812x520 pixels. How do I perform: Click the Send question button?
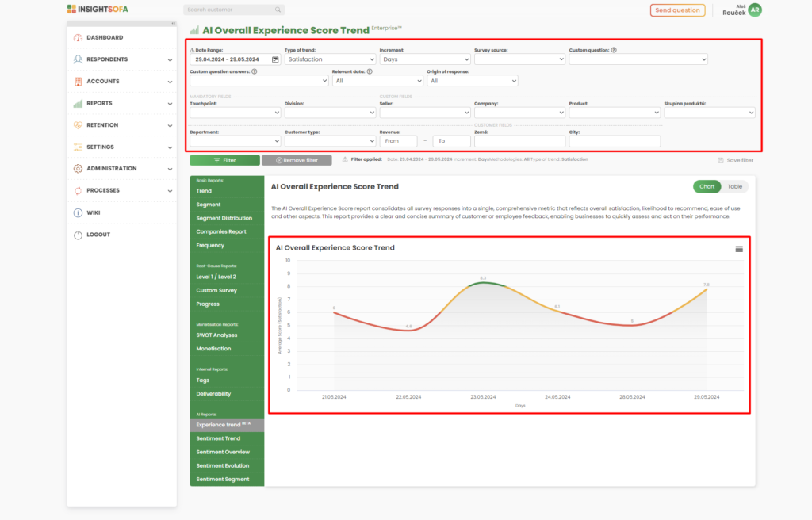677,10
